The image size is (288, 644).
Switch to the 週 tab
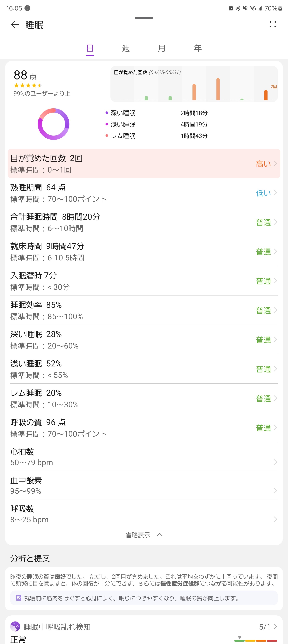coord(126,48)
